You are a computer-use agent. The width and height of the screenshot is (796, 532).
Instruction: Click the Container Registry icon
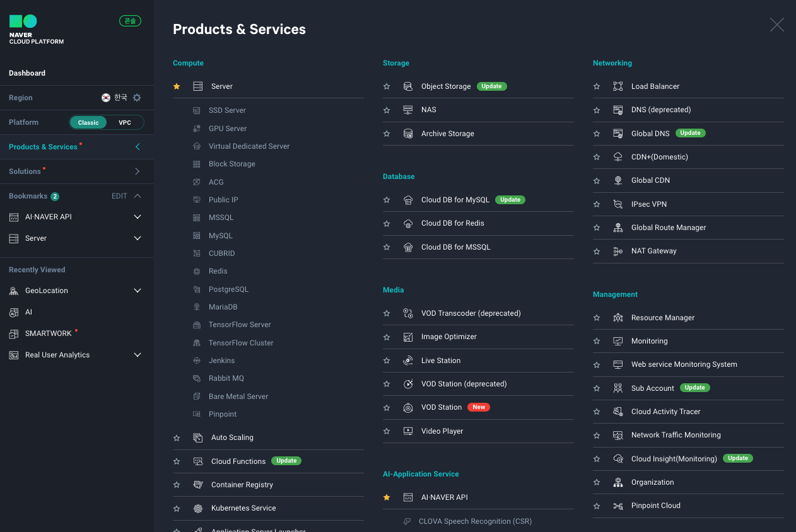[198, 485]
